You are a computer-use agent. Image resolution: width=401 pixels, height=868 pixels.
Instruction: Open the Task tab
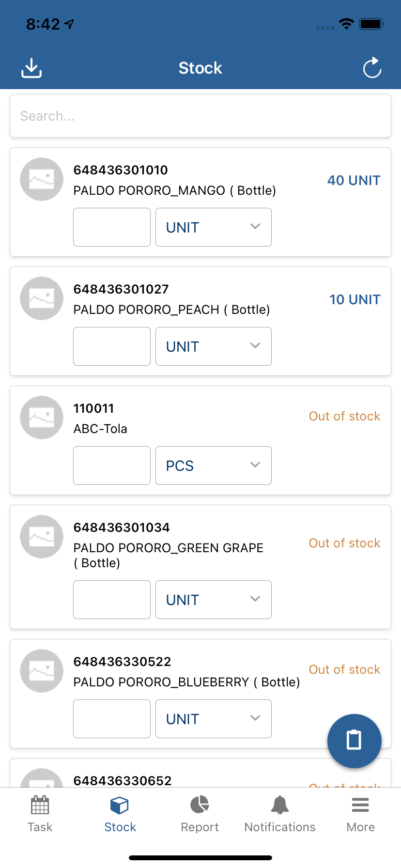coord(40,814)
